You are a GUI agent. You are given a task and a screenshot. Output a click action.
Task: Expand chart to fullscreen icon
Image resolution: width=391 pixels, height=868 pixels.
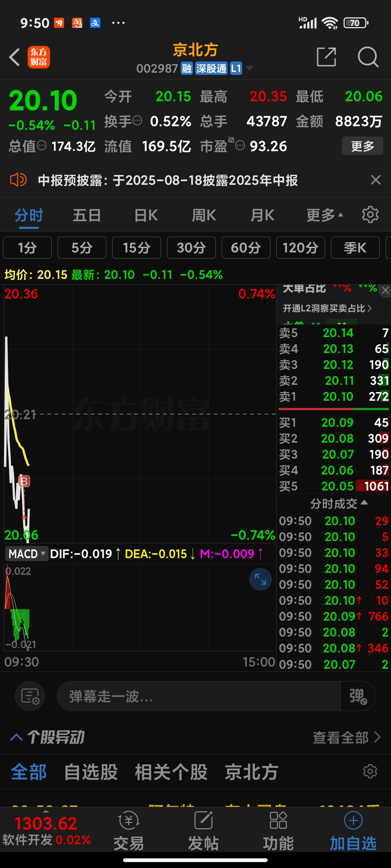pos(260,579)
